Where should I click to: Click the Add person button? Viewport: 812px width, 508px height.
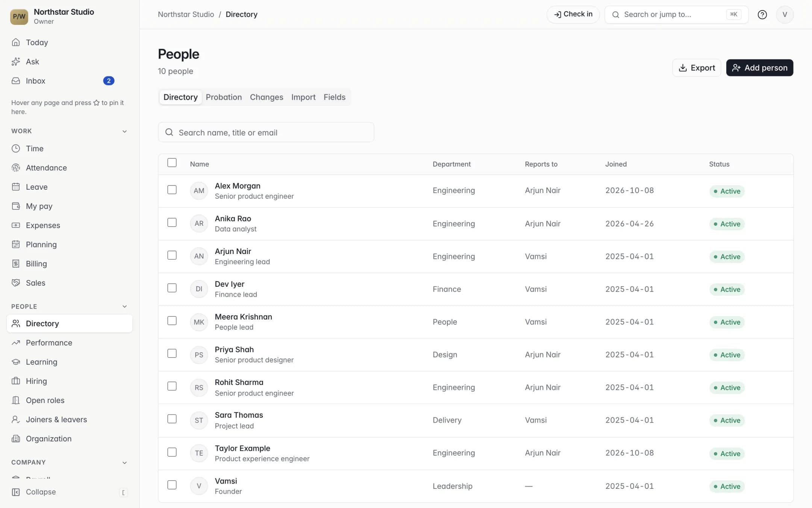click(759, 68)
